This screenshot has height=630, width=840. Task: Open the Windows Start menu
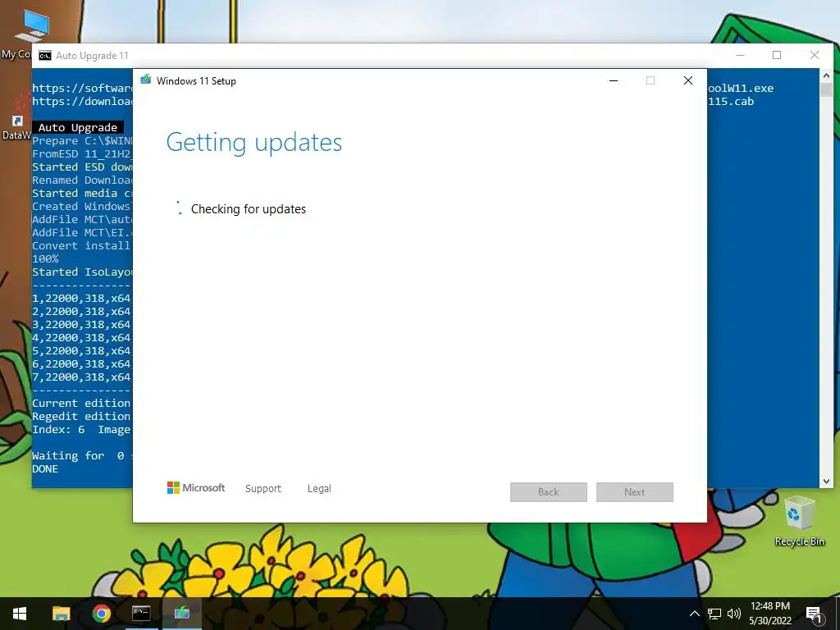pos(20,614)
